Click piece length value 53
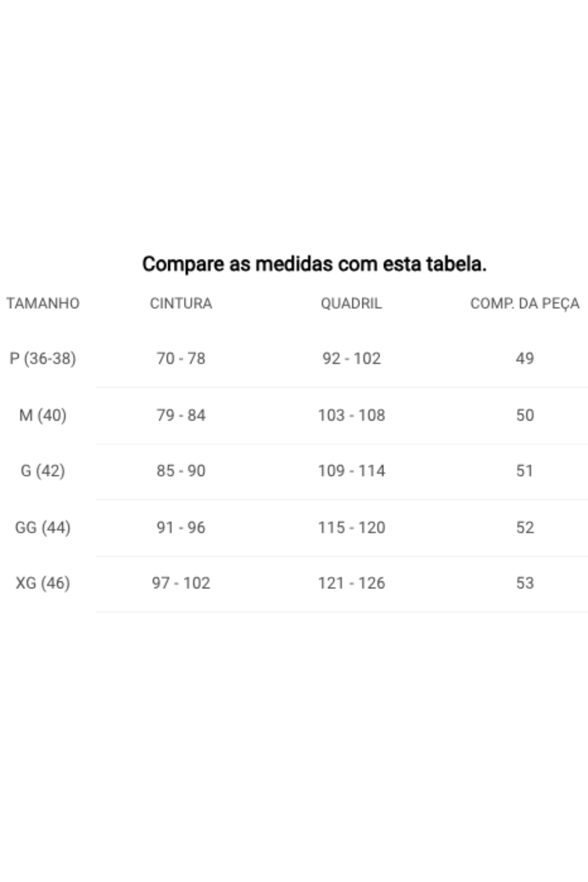588x882 pixels. coord(524,583)
